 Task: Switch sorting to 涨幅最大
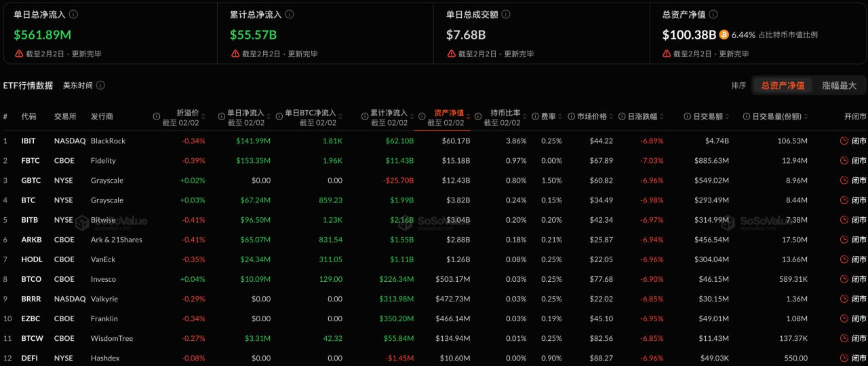pyautogui.click(x=839, y=86)
